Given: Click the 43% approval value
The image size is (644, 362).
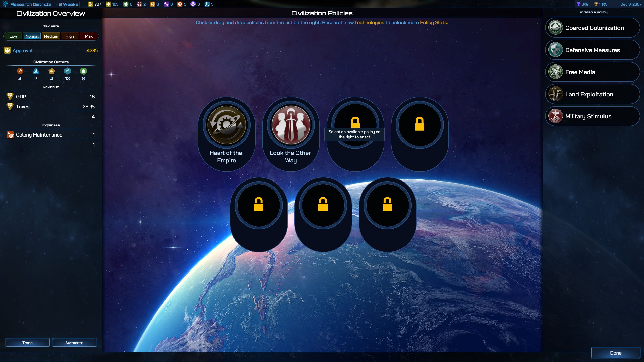Looking at the screenshot, I should 92,50.
